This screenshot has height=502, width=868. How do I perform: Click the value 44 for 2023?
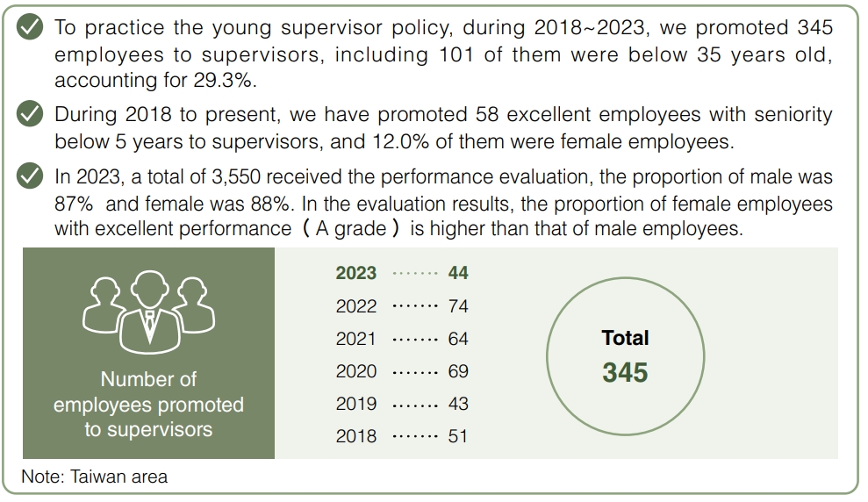pos(458,273)
